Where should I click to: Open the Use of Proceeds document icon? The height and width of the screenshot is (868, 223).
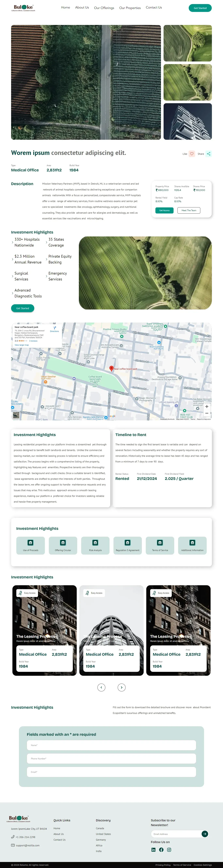point(30,543)
